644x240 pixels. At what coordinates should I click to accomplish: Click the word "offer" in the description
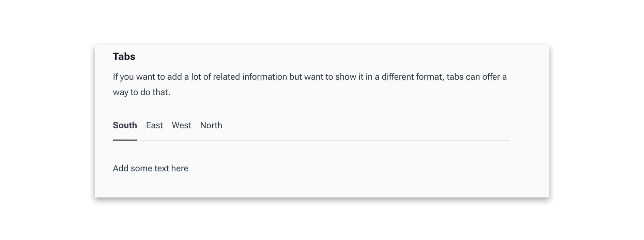click(x=491, y=77)
